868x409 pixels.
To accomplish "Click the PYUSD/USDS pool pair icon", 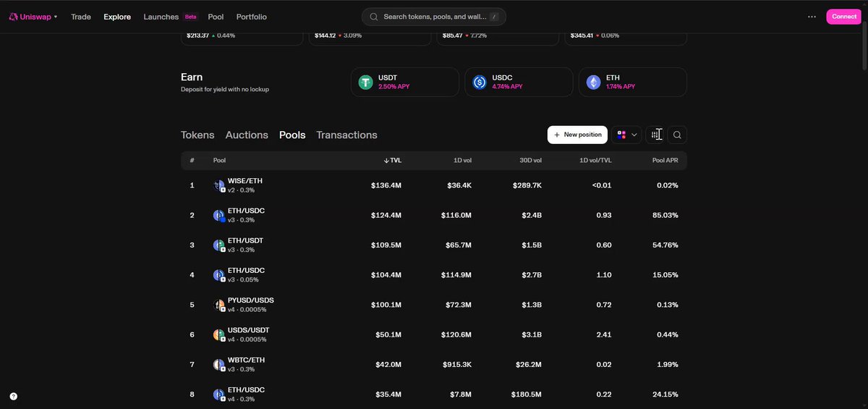I will (219, 305).
